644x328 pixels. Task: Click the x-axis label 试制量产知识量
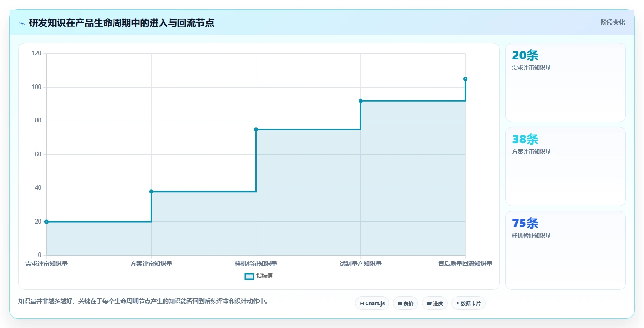pyautogui.click(x=360, y=264)
